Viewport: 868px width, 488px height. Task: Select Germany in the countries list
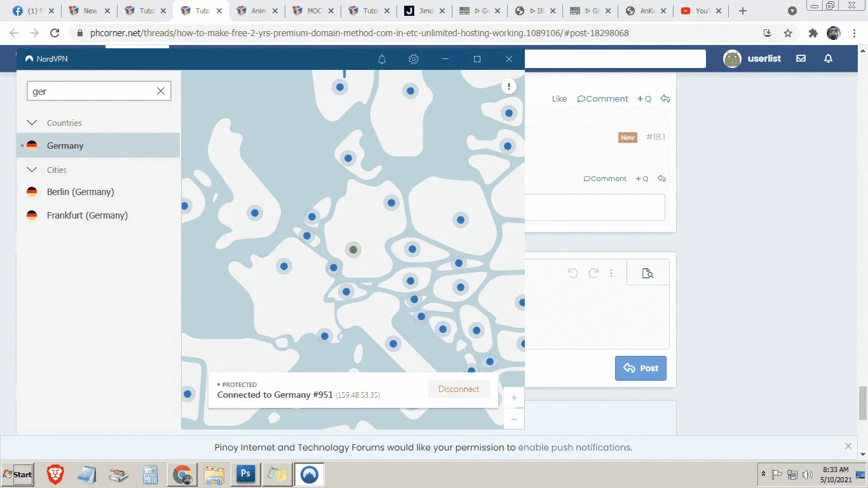[98, 146]
